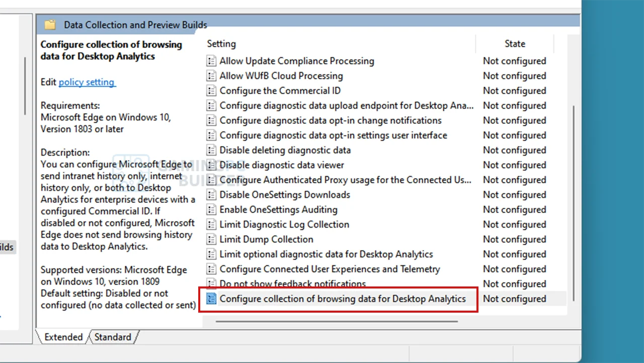Select Configure the Commercial ID policy
The image size is (644, 363).
coord(280,91)
